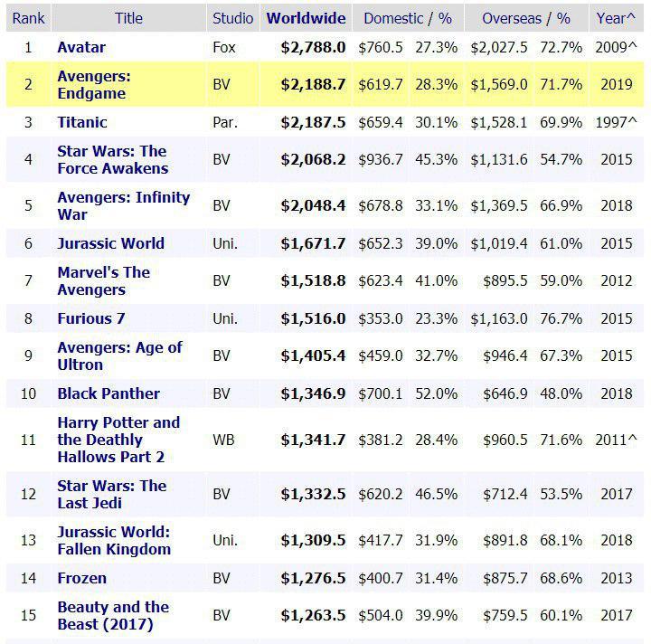Open Star Wars: The Last Jedi link
The image size is (651, 644).
click(x=111, y=494)
